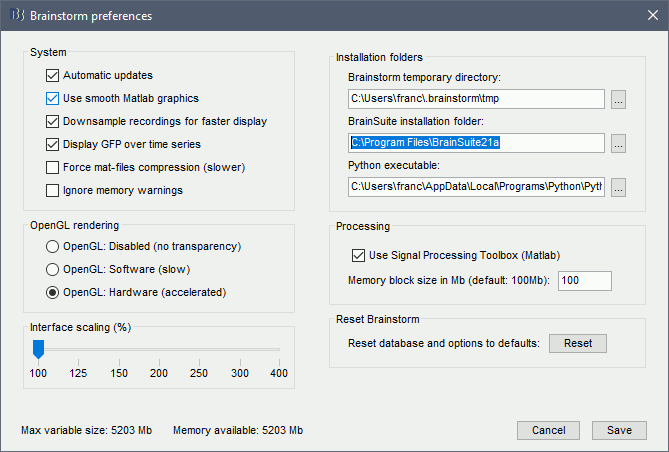The width and height of the screenshot is (669, 452).
Task: Select OpenGL: Hardware (accelerated) option
Action: tap(53, 292)
